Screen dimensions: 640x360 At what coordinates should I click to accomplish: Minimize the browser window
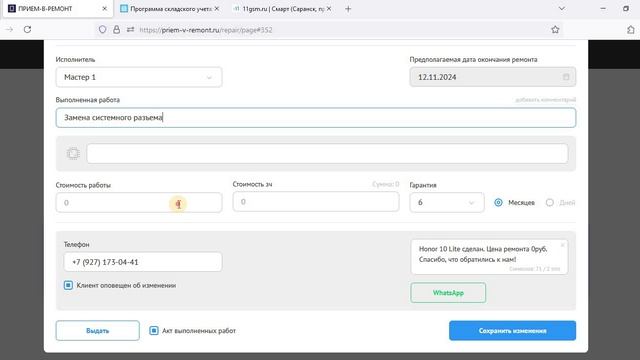pos(603,9)
